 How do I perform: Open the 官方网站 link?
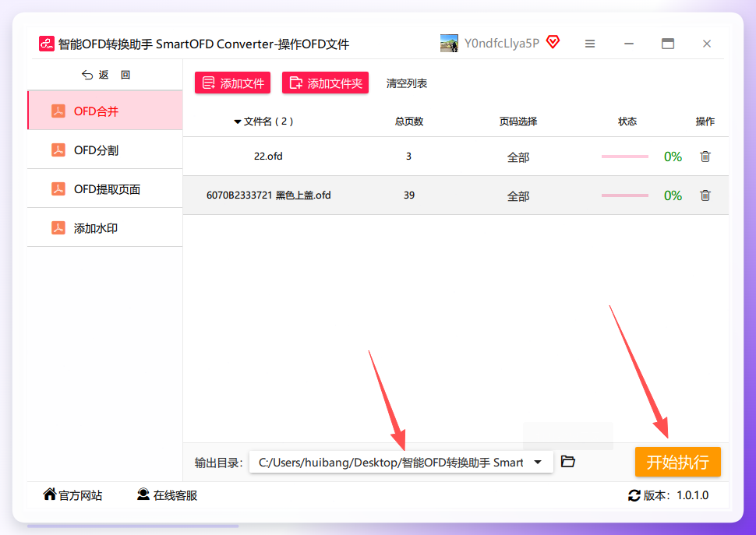tap(72, 495)
